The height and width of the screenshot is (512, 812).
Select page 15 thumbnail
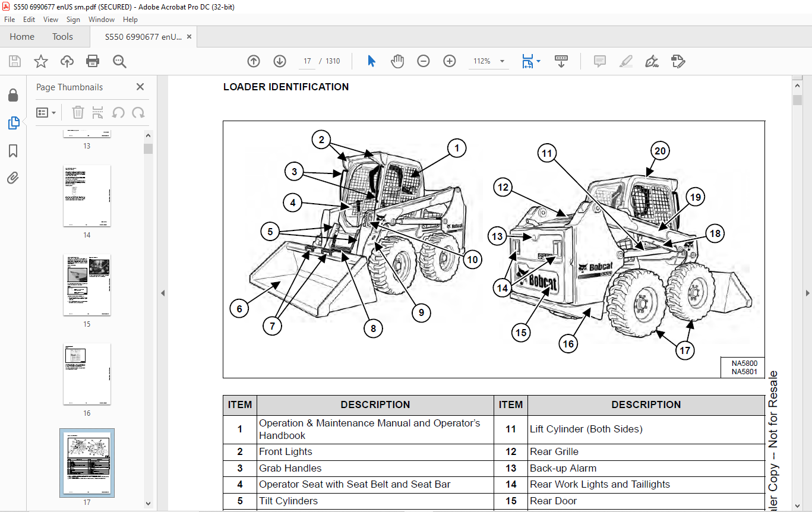tap(87, 285)
